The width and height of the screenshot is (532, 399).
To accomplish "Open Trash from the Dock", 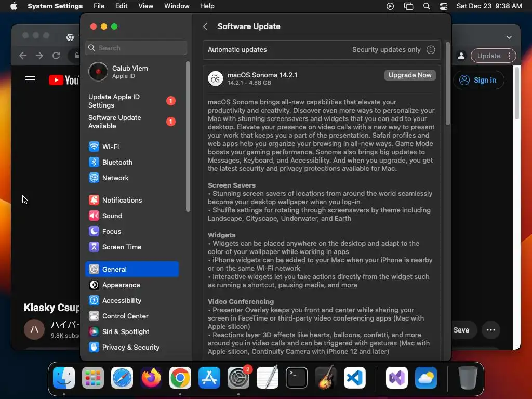I will pyautogui.click(x=468, y=378).
